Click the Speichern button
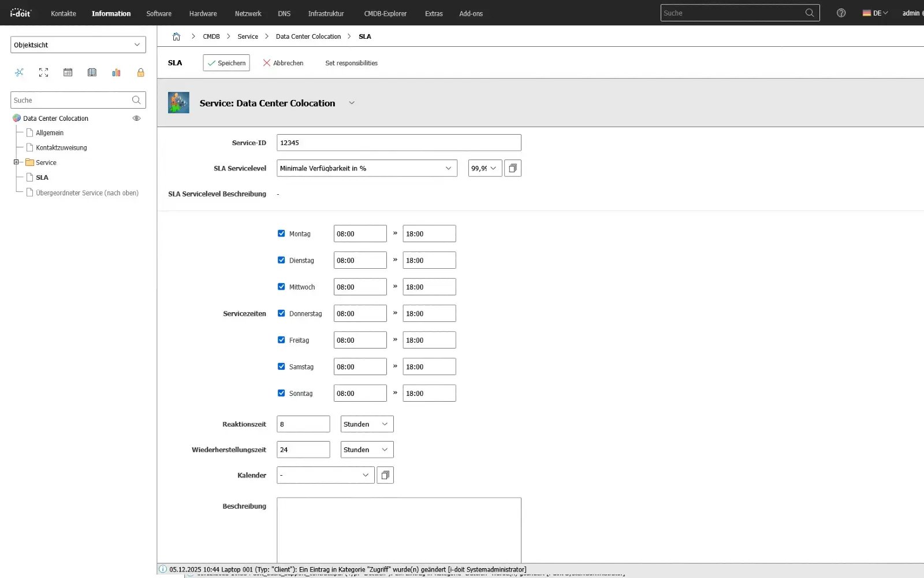The height and width of the screenshot is (578, 924). [x=226, y=63]
